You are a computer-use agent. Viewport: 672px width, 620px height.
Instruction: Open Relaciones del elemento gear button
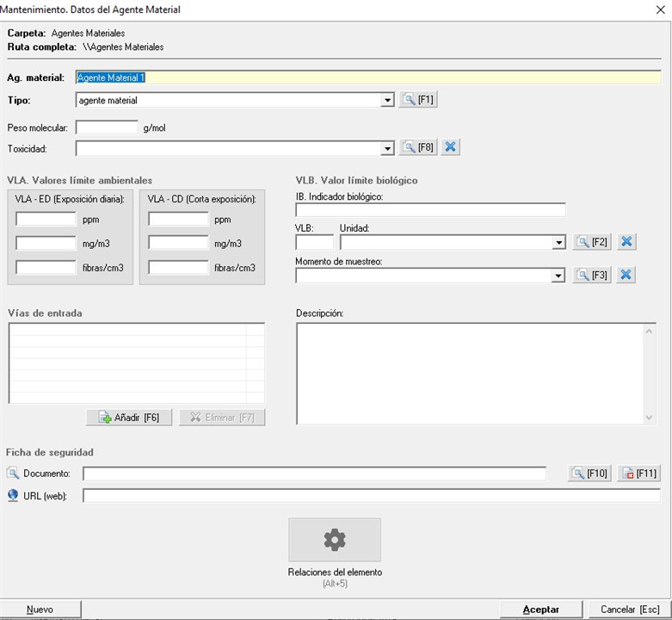335,540
